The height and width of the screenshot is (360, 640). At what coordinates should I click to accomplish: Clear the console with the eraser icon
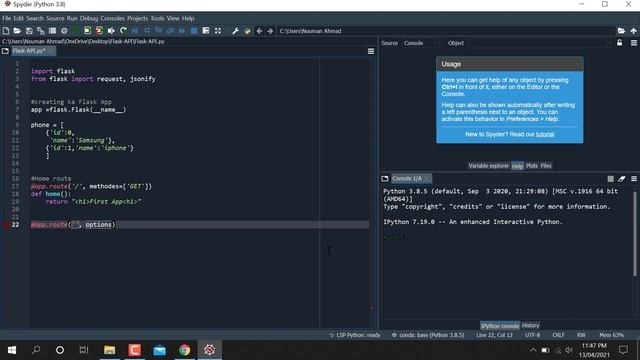[x=622, y=178]
